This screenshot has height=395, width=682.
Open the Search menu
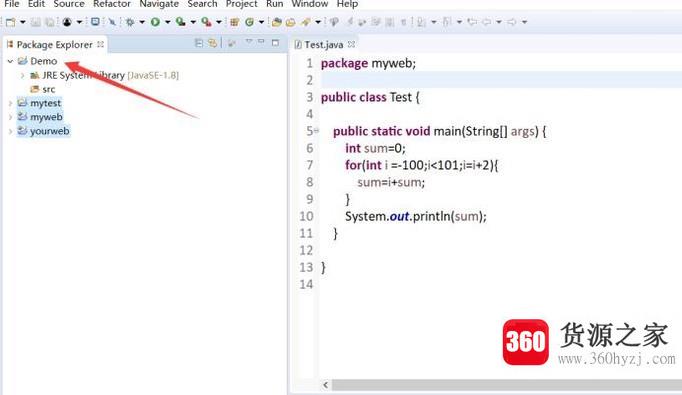202,4
